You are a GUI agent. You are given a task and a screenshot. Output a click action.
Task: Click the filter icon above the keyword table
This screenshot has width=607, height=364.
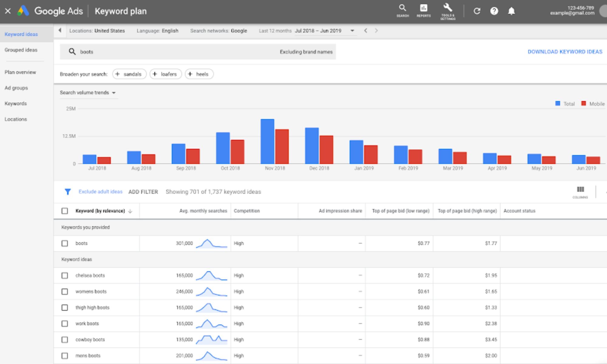tap(67, 192)
